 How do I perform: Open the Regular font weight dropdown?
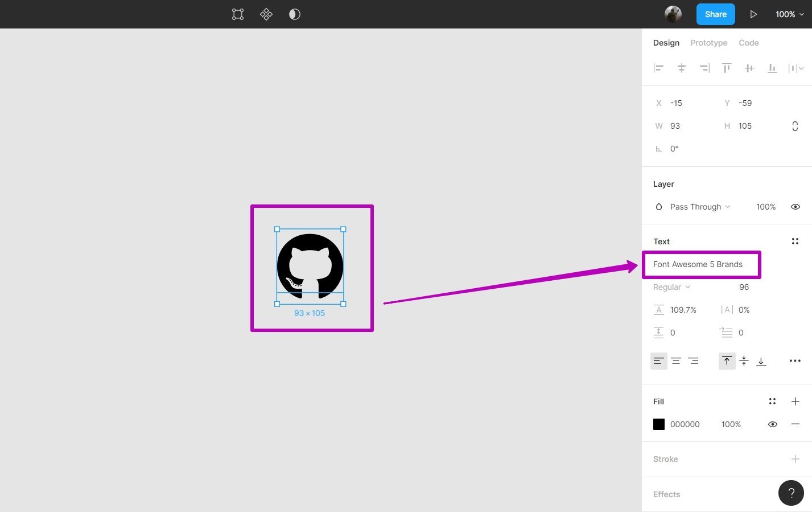(671, 287)
